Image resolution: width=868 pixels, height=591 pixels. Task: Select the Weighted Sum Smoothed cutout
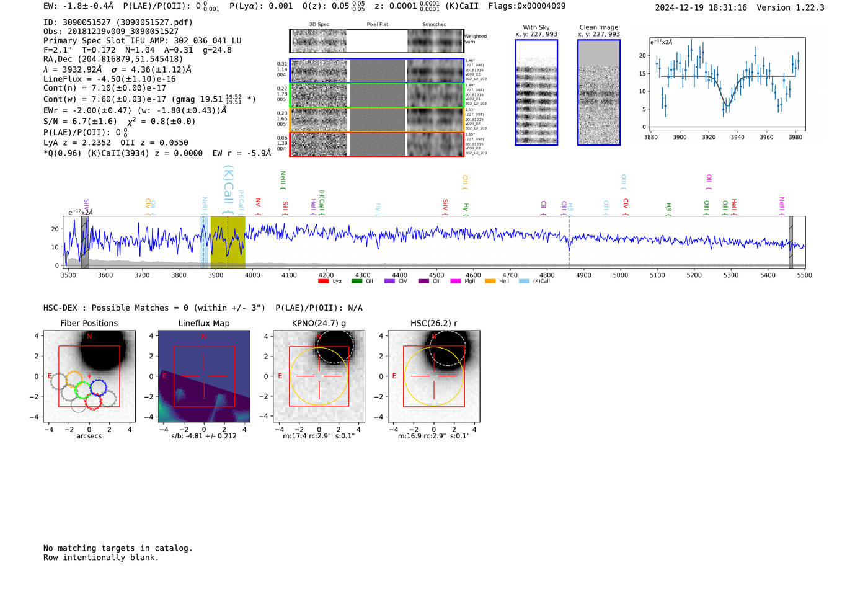[x=435, y=41]
